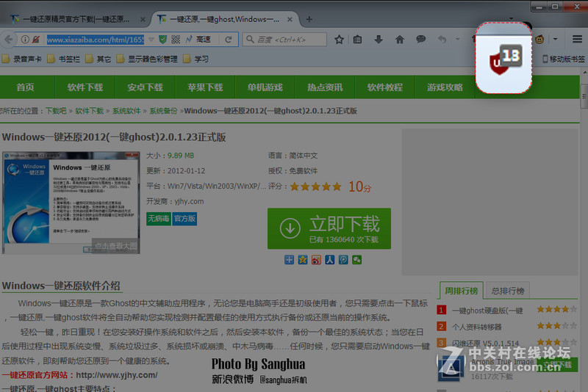Image resolution: width=588 pixels, height=392 pixels.
Task: Share to Renren icon
Action: 329,260
